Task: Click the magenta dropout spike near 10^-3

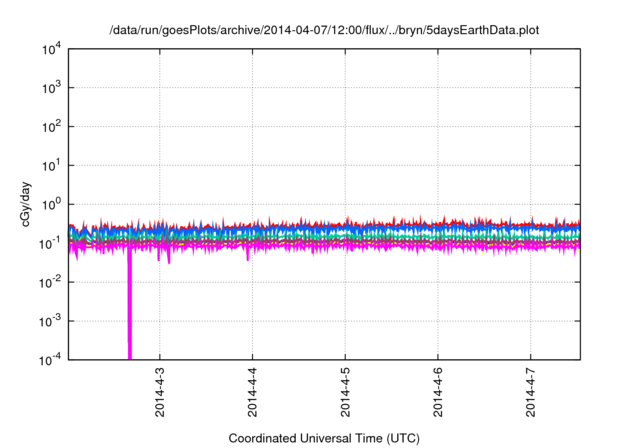Action: coord(130,304)
